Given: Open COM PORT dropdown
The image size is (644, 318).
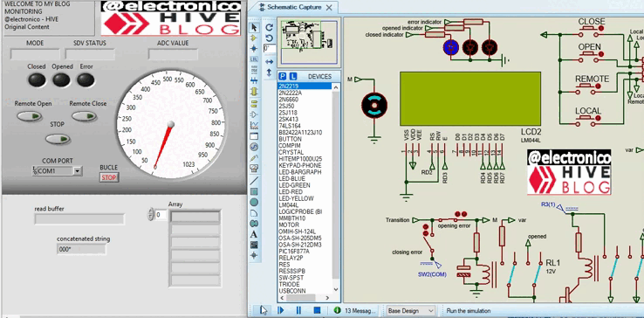Looking at the screenshot, I should [x=78, y=171].
